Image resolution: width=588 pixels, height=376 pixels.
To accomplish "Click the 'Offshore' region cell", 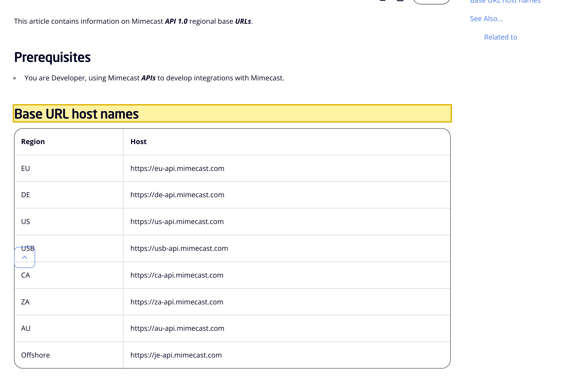I will 69,355.
